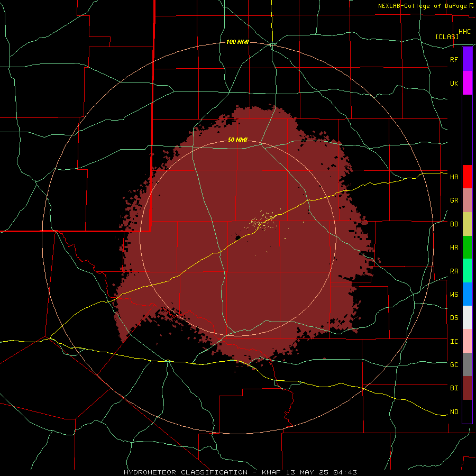Click the RA legend label
This screenshot has height=476, width=476.
pos(454,271)
